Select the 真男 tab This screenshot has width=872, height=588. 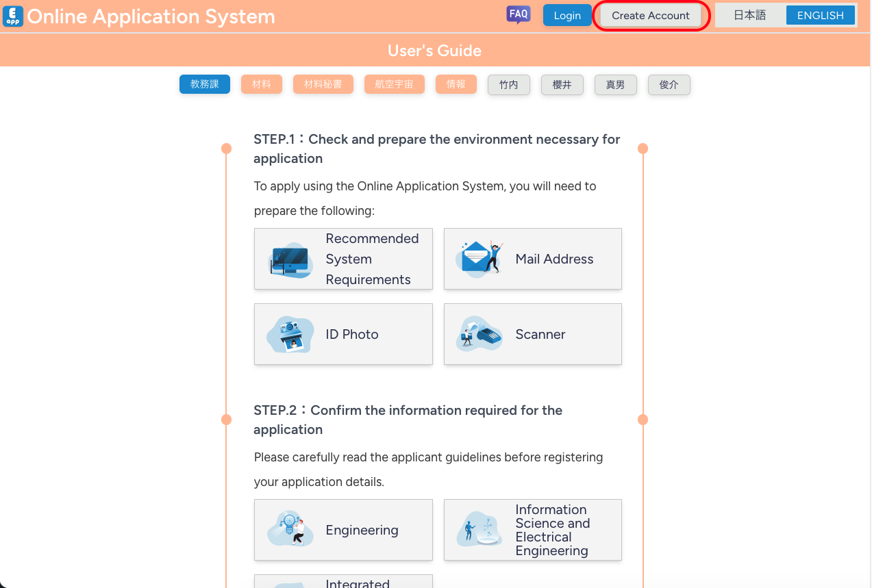[x=616, y=85]
